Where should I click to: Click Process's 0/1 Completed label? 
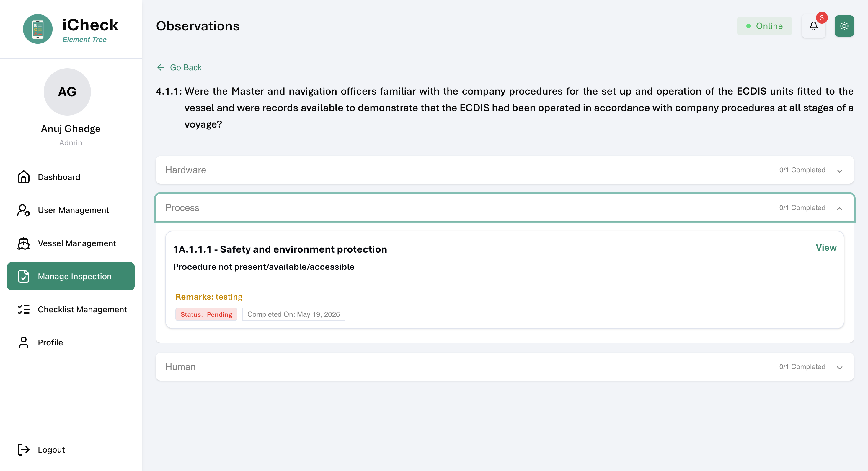pos(802,208)
